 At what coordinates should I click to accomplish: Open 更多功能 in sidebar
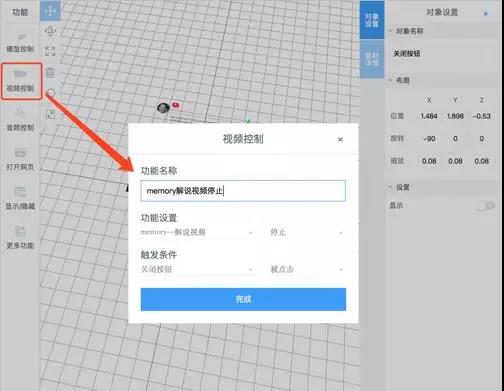click(20, 238)
